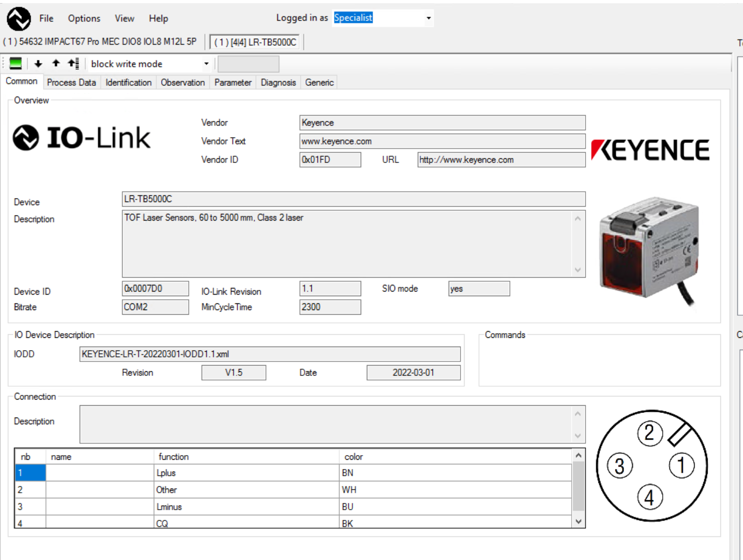Click the Revision V1.5 field
This screenshot has height=560, width=743.
click(x=234, y=372)
